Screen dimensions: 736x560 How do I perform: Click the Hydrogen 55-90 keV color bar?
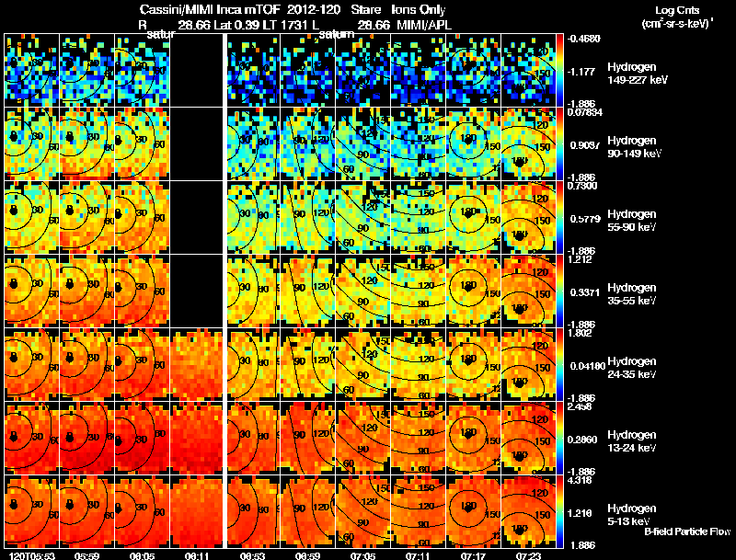(559, 217)
